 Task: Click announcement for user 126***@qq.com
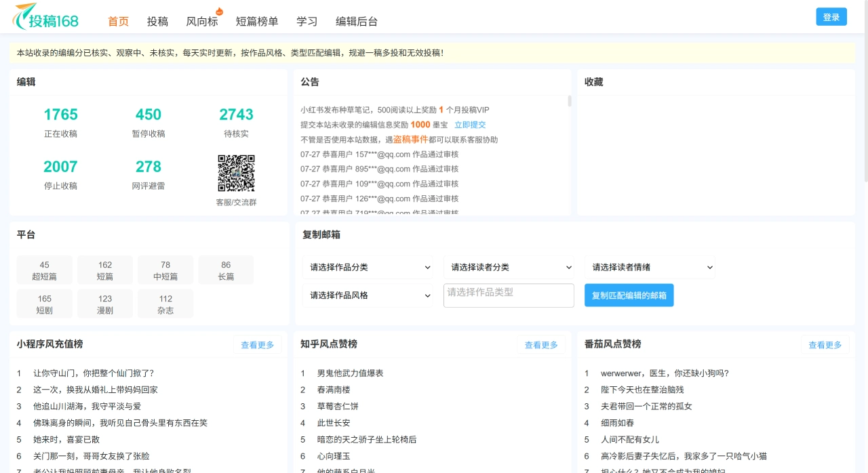click(380, 199)
